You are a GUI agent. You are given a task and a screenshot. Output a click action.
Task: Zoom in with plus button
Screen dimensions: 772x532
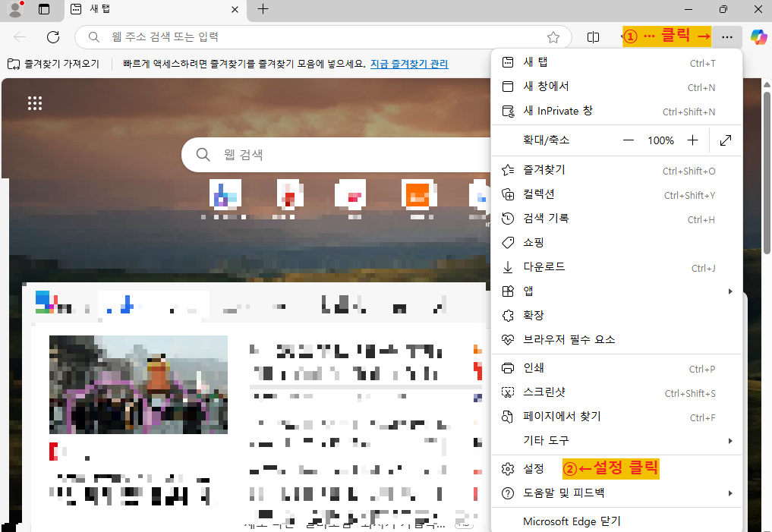point(693,140)
